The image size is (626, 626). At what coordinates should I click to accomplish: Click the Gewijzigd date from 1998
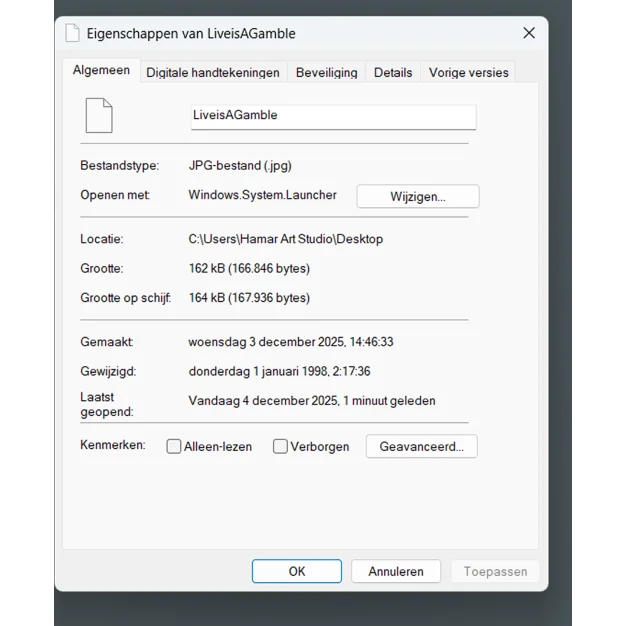tap(279, 371)
